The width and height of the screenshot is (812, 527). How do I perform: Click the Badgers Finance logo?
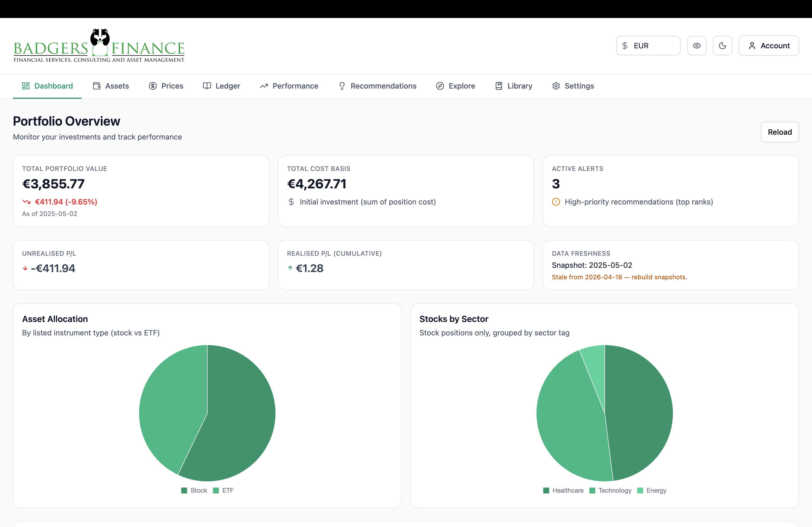[x=99, y=46]
